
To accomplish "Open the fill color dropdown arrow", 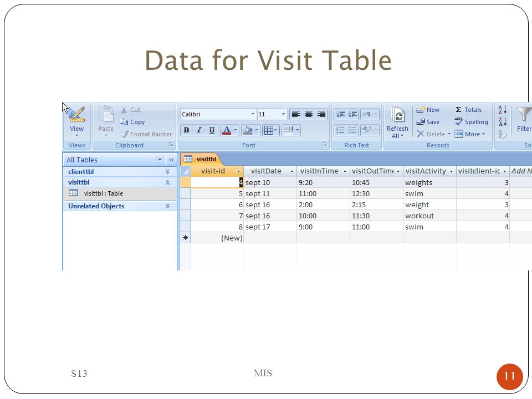I will [257, 130].
